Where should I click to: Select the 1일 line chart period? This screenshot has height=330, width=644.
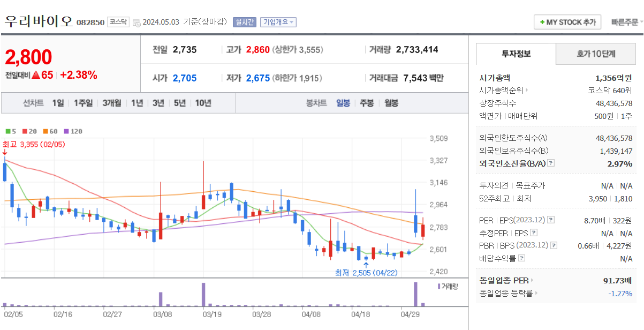click(x=58, y=103)
